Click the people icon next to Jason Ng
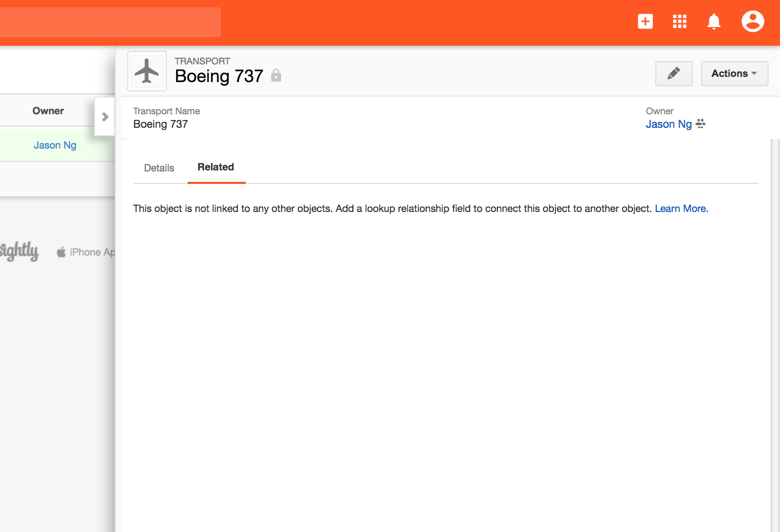Viewport: 780px width, 532px height. pyautogui.click(x=700, y=124)
